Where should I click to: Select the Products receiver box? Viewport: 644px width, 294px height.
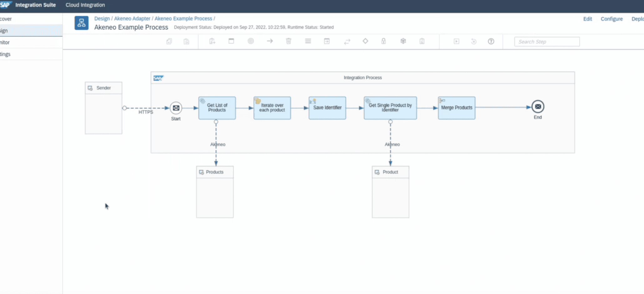pos(215,192)
